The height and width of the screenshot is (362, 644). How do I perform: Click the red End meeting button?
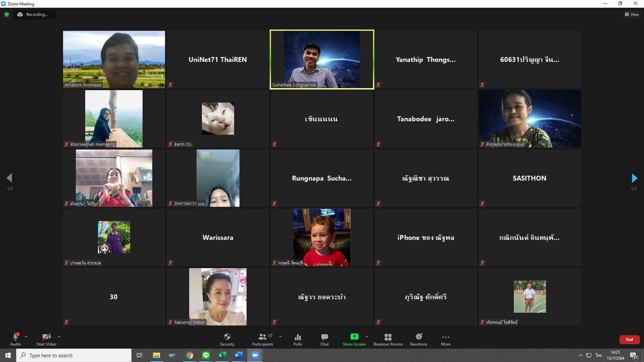click(629, 339)
